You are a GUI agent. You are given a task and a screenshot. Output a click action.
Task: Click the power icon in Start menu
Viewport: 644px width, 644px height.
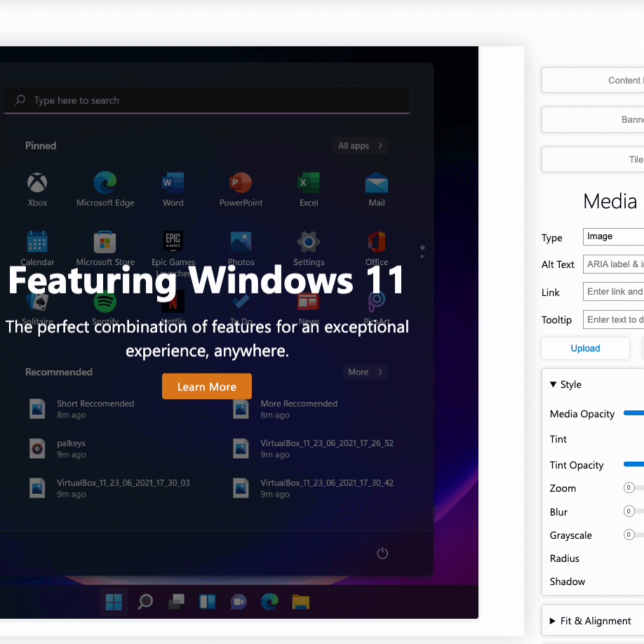[382, 553]
